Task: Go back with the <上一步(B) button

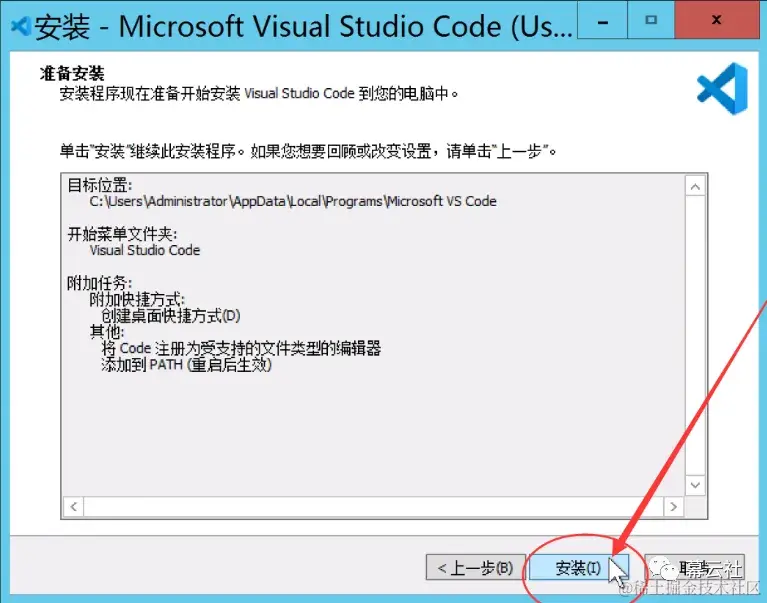Action: 475,567
